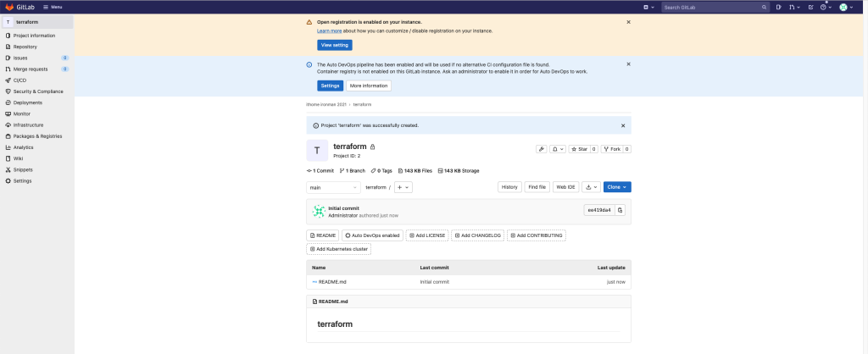Click the More information button
Viewport: 868px width, 354px height.
[x=369, y=86]
